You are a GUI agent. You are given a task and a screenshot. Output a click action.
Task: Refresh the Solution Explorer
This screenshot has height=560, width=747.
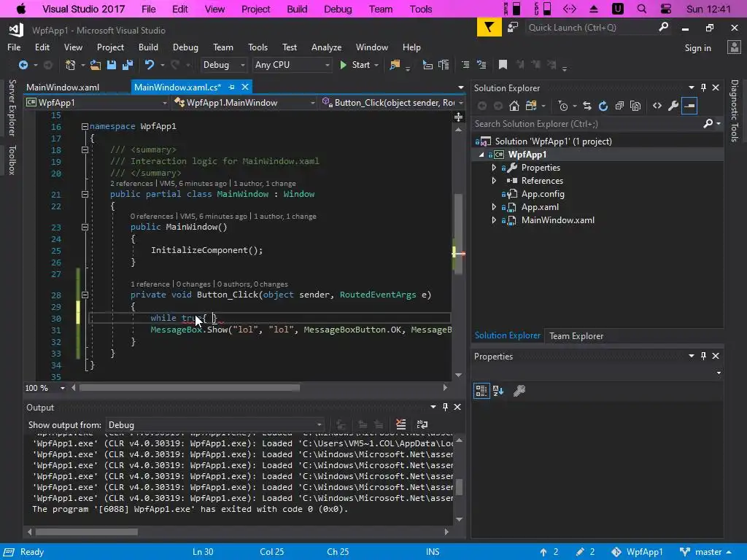click(x=603, y=106)
